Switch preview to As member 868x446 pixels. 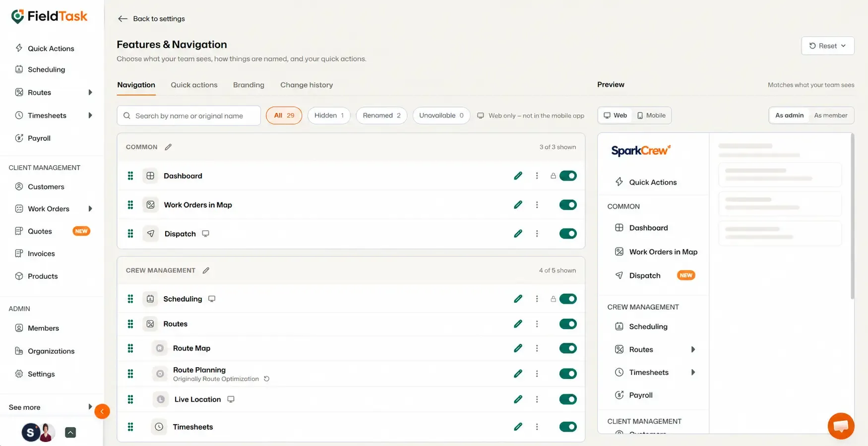830,115
